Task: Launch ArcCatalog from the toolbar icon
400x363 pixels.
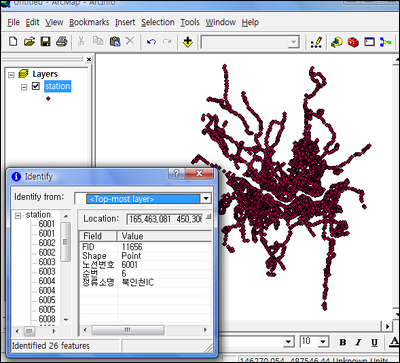Action: click(337, 42)
